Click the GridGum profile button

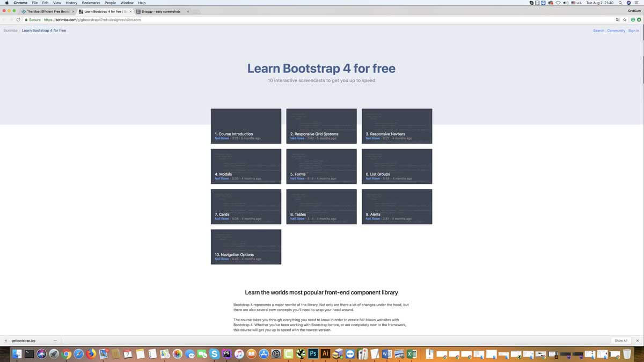[x=634, y=11]
